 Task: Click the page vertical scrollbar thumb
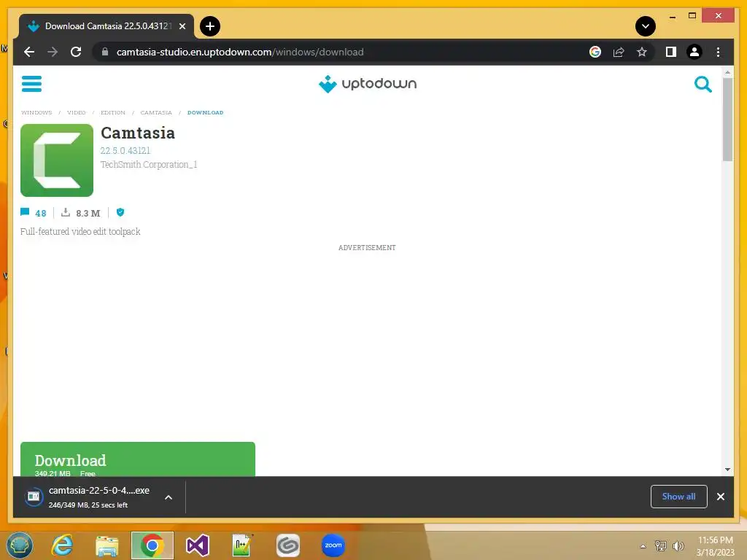727,120
